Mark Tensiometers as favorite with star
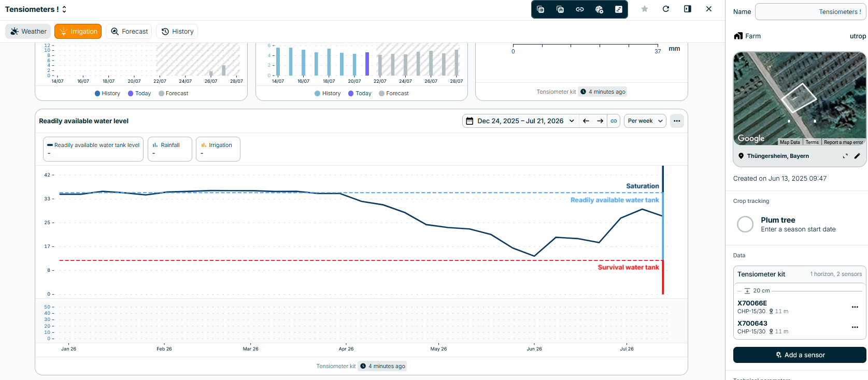 pos(645,9)
